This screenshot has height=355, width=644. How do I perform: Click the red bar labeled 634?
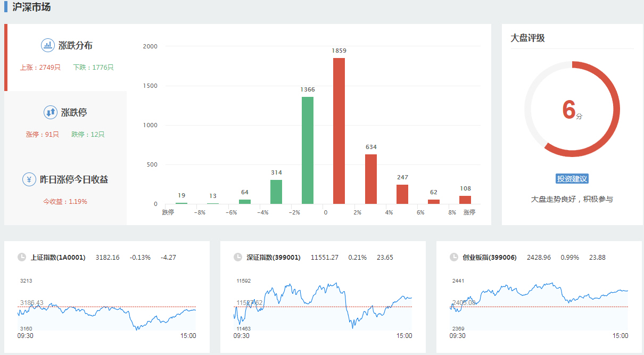tap(371, 179)
